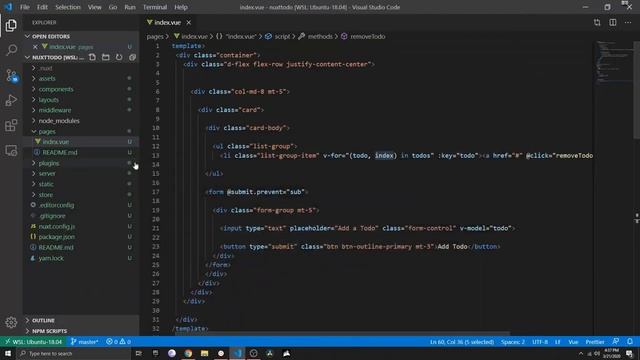Screen dimensions: 640x360
Task: Change language mode Vue in status bar
Action: tap(573, 342)
